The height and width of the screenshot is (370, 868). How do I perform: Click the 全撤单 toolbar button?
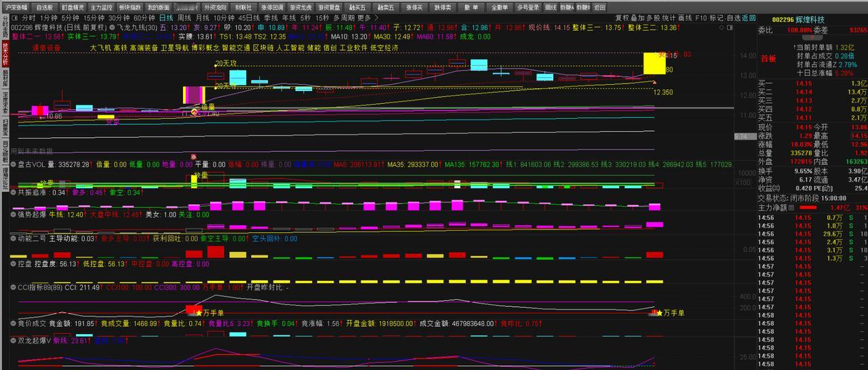click(x=500, y=7)
